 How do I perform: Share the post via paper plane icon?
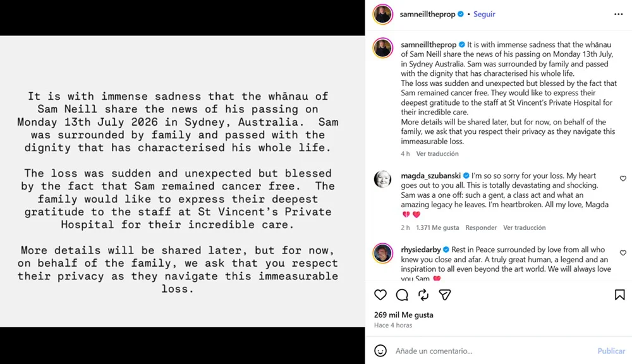tap(444, 294)
